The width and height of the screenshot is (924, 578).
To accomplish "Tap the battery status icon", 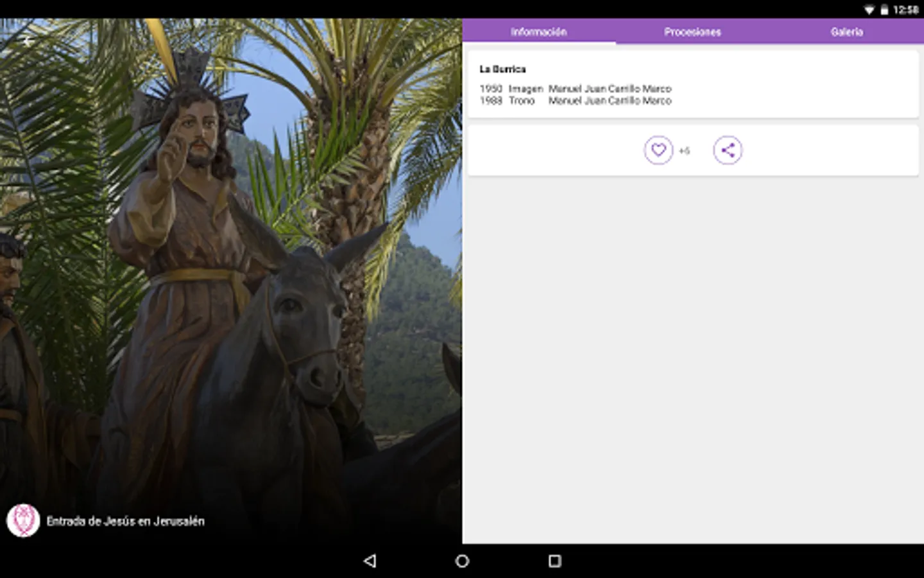I will (x=884, y=10).
